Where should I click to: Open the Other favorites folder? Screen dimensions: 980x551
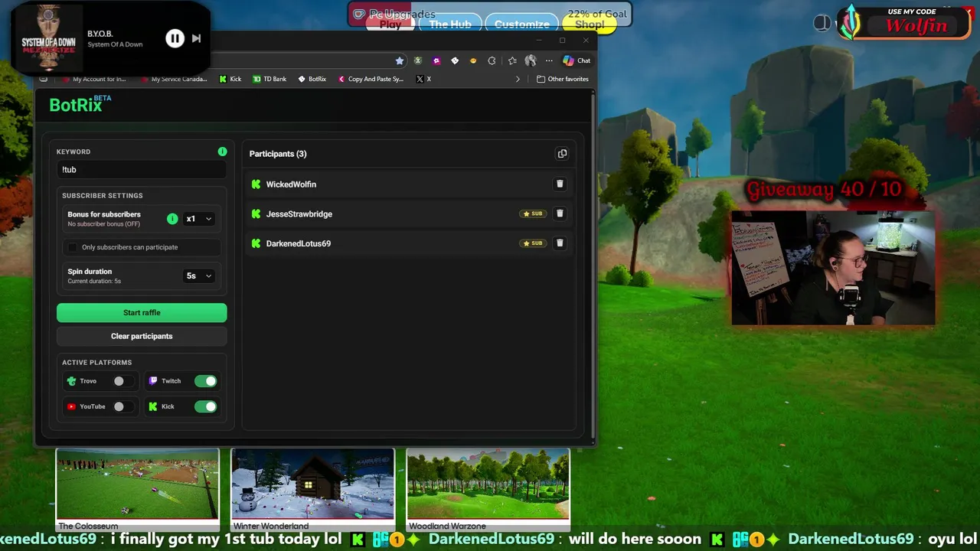pos(563,79)
